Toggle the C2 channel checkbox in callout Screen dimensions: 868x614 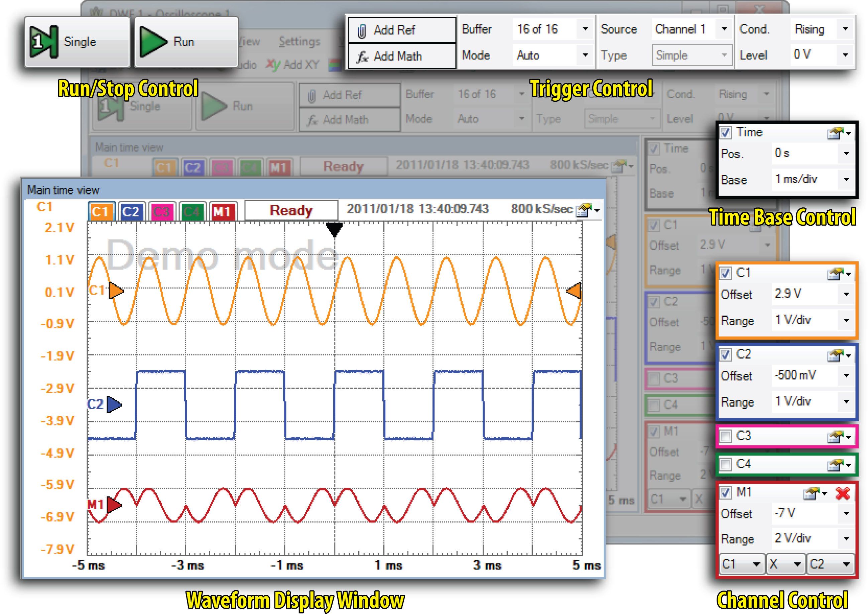coord(725,355)
